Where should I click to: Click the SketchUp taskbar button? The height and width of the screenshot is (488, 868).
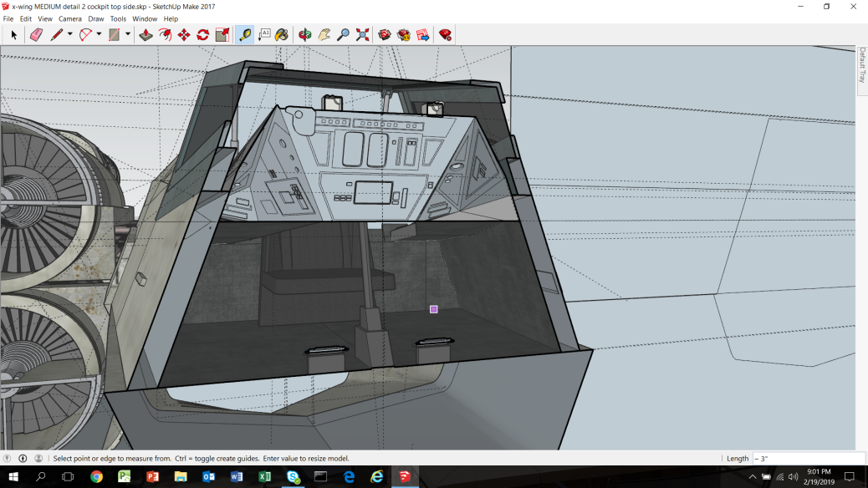point(405,476)
